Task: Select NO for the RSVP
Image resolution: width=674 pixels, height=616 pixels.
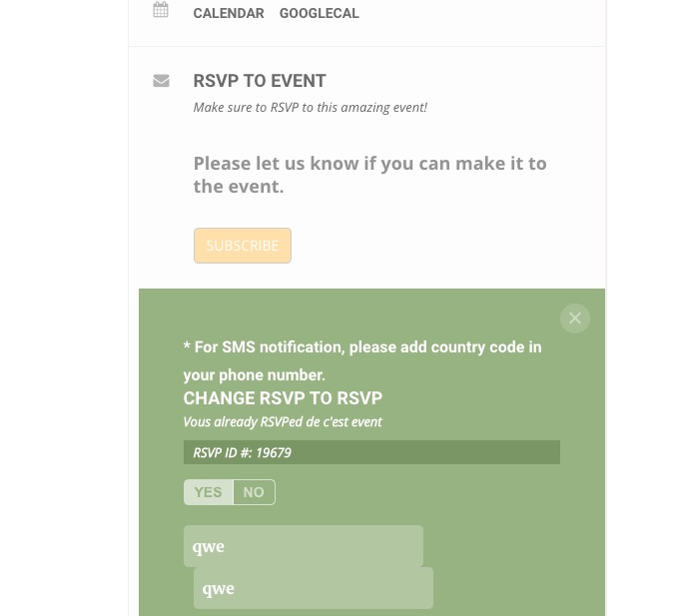Action: pyautogui.click(x=254, y=492)
